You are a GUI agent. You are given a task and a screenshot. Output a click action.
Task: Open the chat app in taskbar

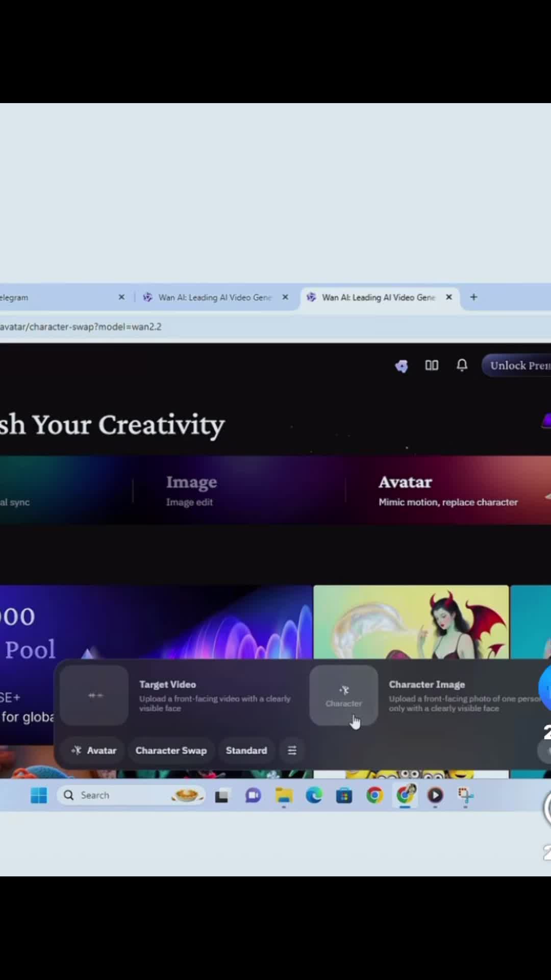(x=253, y=796)
